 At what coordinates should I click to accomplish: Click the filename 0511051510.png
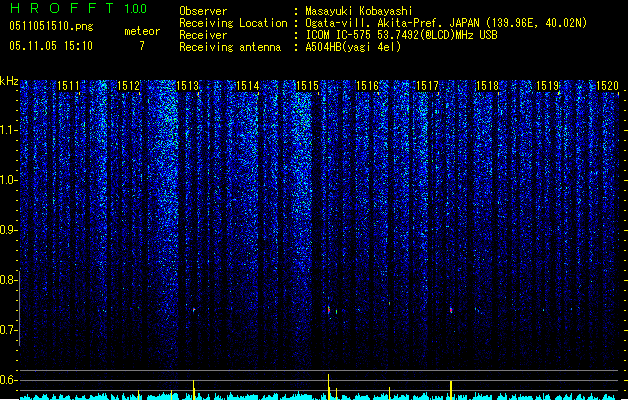tap(51, 27)
